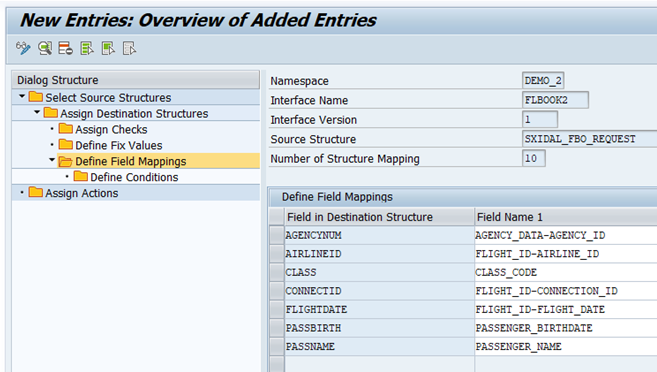Image resolution: width=657 pixels, height=372 pixels.
Task: Select the CLASS row selector
Action: coord(277,272)
